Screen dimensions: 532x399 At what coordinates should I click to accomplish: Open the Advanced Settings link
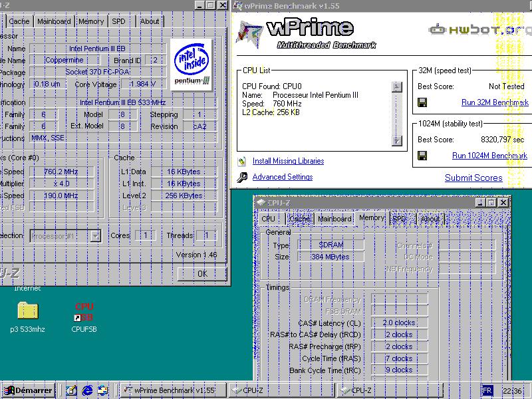[282, 177]
